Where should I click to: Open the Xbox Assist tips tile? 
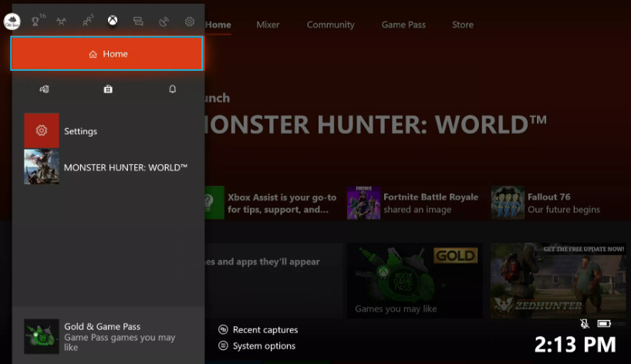272,203
